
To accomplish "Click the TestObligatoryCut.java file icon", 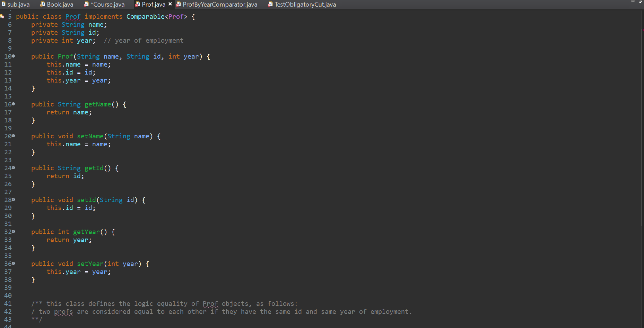I will pyautogui.click(x=270, y=4).
